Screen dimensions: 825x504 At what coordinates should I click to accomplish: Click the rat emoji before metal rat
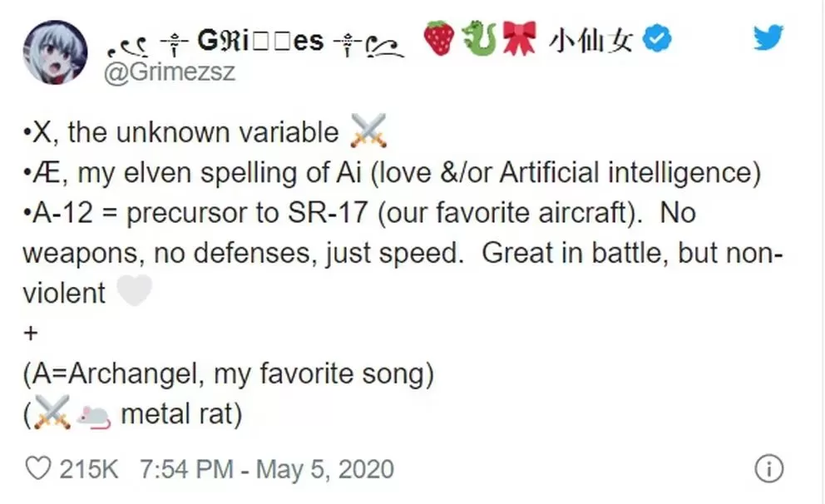coord(93,415)
